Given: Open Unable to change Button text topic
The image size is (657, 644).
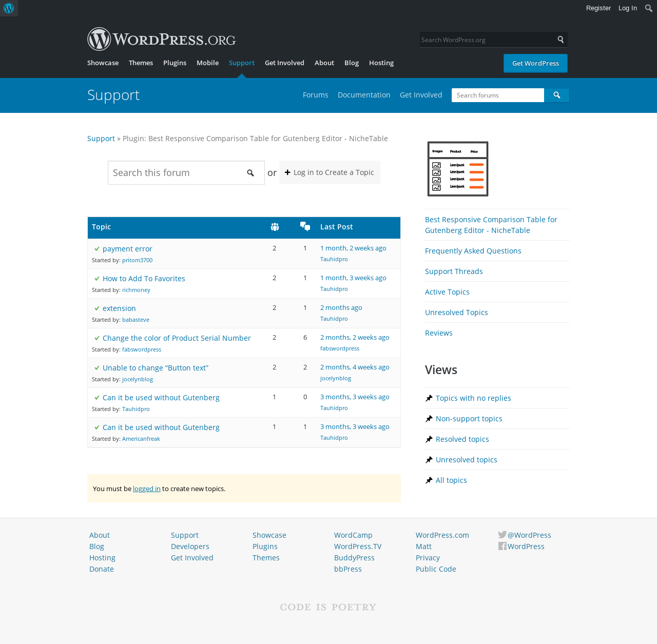Looking at the screenshot, I should [156, 368].
